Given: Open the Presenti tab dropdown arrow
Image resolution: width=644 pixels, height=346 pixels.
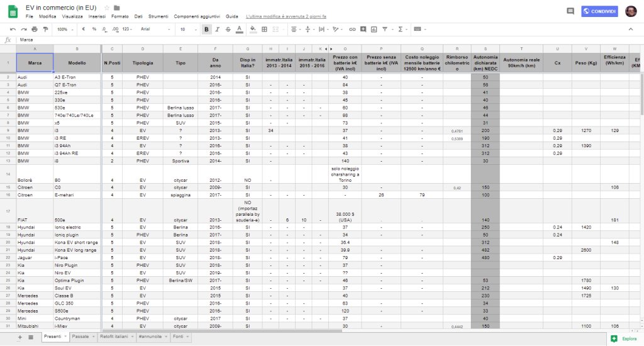Looking at the screenshot, I should point(65,337).
